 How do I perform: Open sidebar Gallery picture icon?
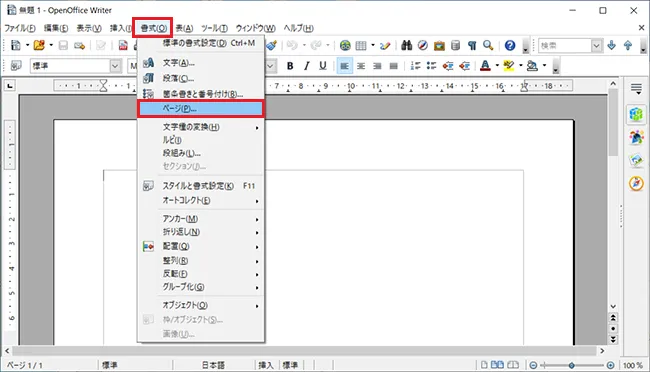[636, 160]
